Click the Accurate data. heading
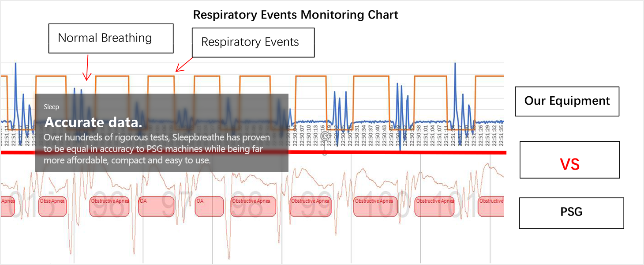The image size is (644, 265). [94, 122]
